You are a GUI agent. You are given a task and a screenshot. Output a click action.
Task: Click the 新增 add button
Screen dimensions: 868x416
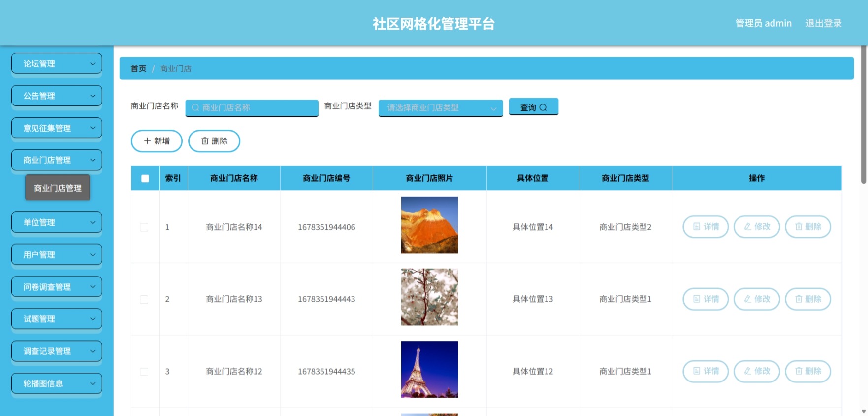157,141
